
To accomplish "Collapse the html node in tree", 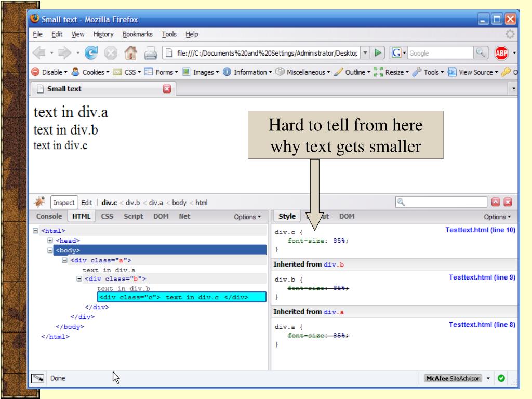I will (x=35, y=231).
